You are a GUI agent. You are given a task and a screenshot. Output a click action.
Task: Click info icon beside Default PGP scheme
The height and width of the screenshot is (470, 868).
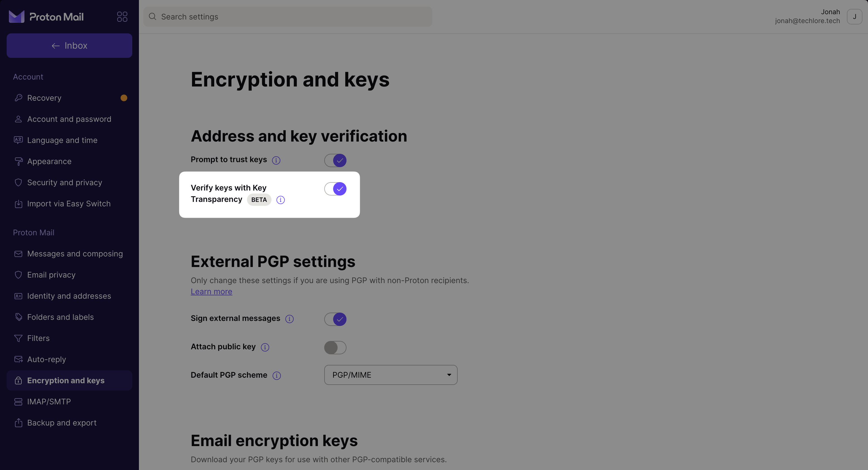pyautogui.click(x=277, y=376)
